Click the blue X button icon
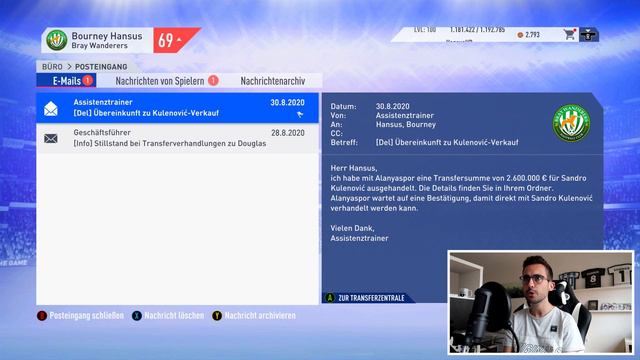The width and height of the screenshot is (640, 360). (137, 316)
